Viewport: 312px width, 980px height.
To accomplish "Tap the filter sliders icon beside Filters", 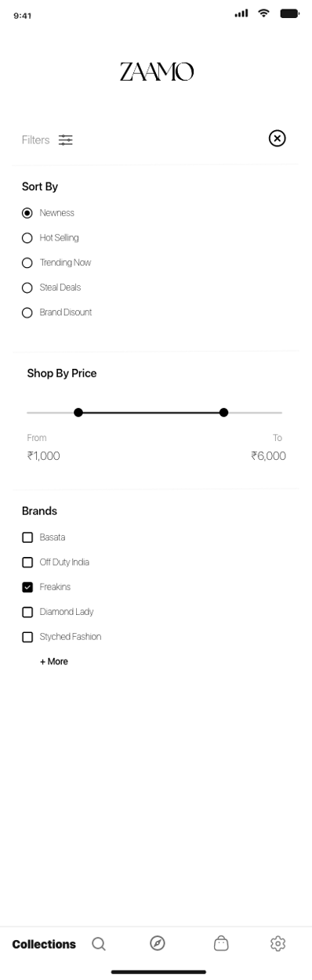I will click(66, 140).
